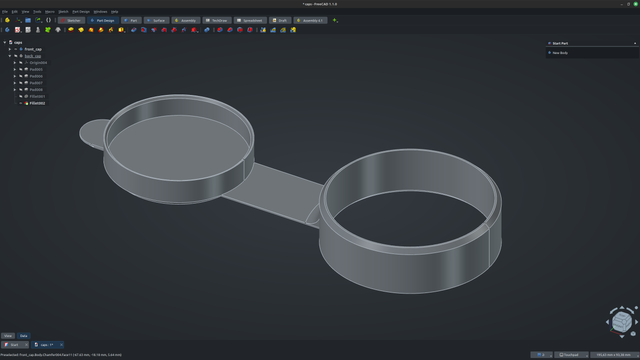
Task: Switch to the Sketcher workbench
Action: point(71,20)
